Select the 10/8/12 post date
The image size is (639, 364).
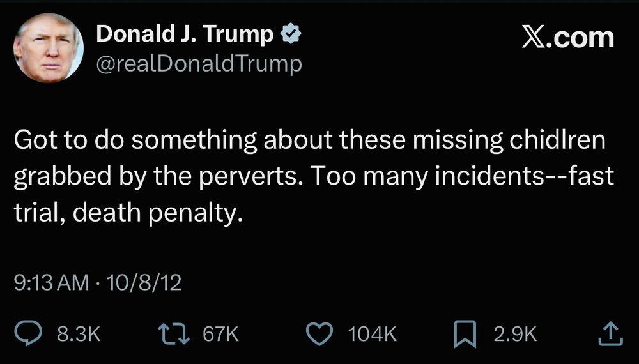pyautogui.click(x=143, y=282)
